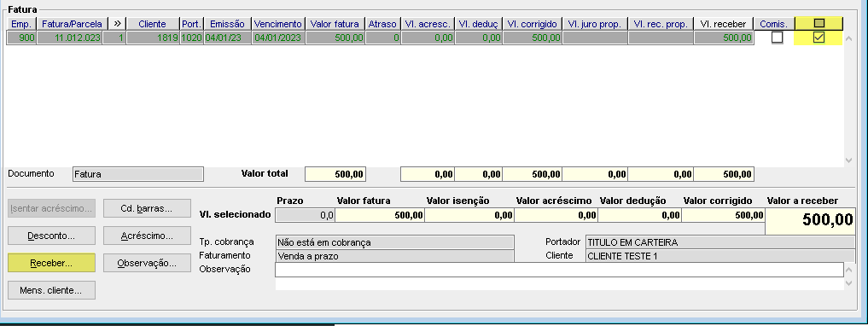
Task: Click the Documento field showing Fatura
Action: point(138,174)
